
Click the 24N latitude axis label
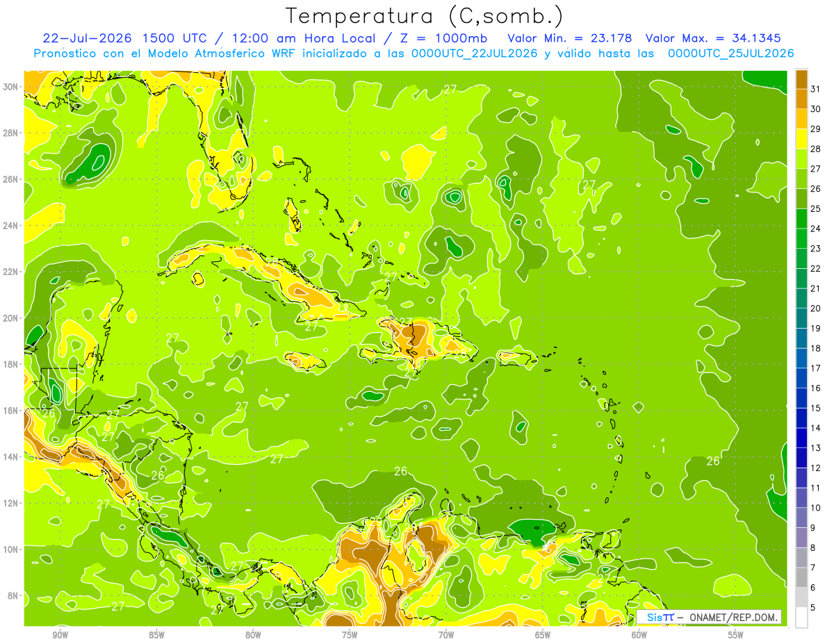(10, 226)
